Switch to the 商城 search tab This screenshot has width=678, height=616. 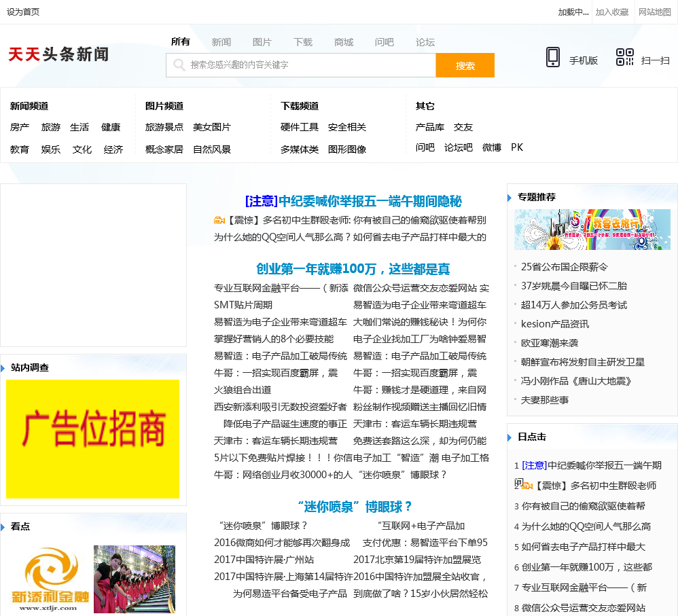click(x=343, y=42)
